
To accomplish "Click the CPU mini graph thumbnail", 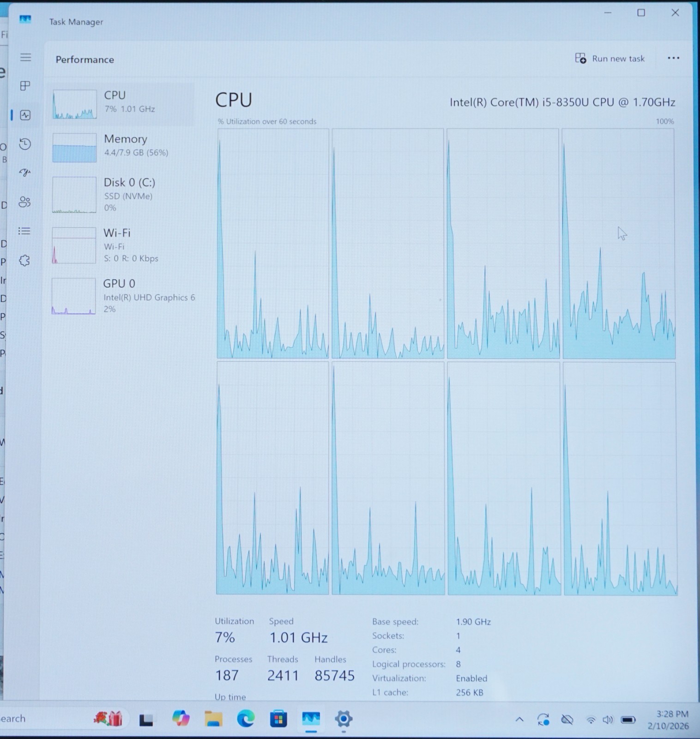I will [x=74, y=104].
